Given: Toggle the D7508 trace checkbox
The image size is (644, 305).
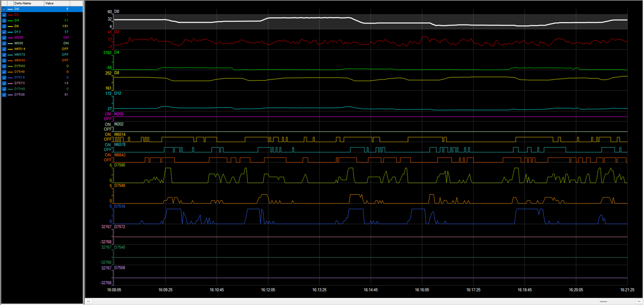Looking at the screenshot, I should [x=4, y=95].
